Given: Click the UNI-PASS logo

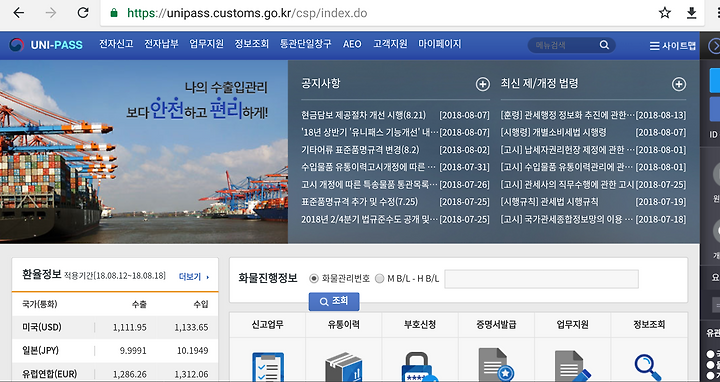Looking at the screenshot, I should point(46,45).
